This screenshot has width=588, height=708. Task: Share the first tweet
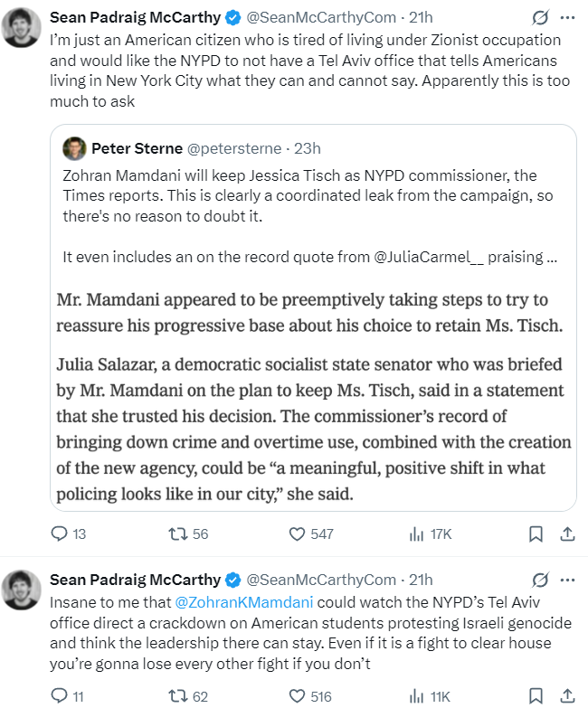tap(567, 533)
